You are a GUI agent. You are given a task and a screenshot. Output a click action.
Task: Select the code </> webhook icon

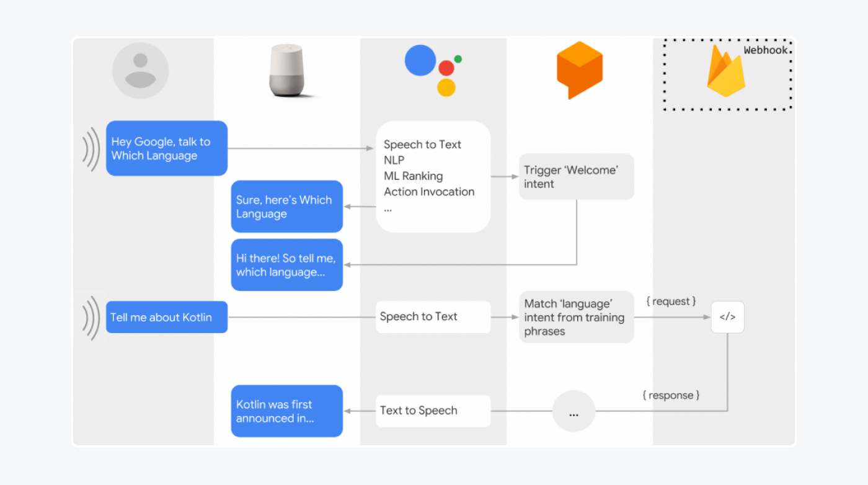pyautogui.click(x=727, y=317)
